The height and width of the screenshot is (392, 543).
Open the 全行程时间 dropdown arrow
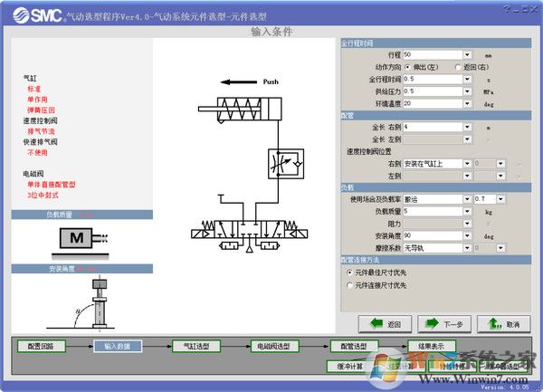tap(467, 79)
